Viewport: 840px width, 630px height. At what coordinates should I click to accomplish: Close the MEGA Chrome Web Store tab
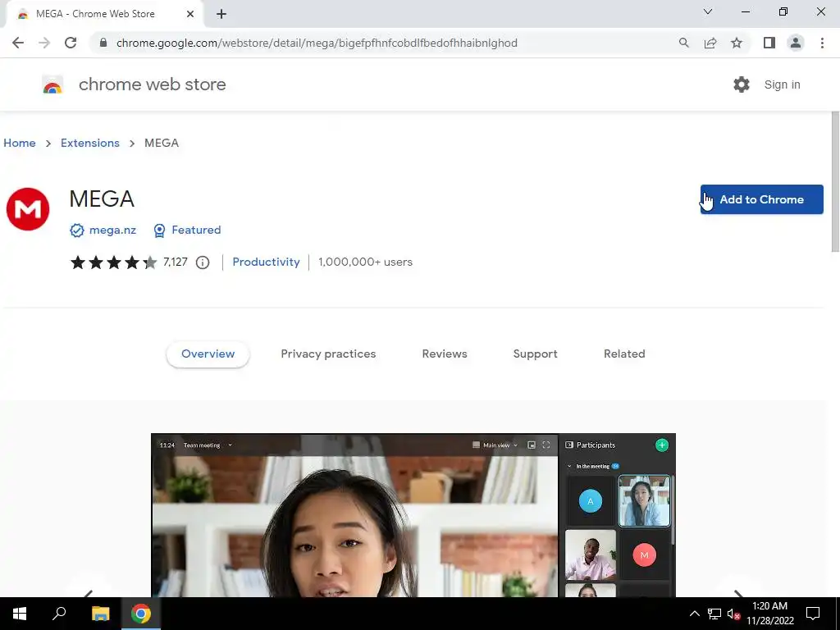pos(190,14)
